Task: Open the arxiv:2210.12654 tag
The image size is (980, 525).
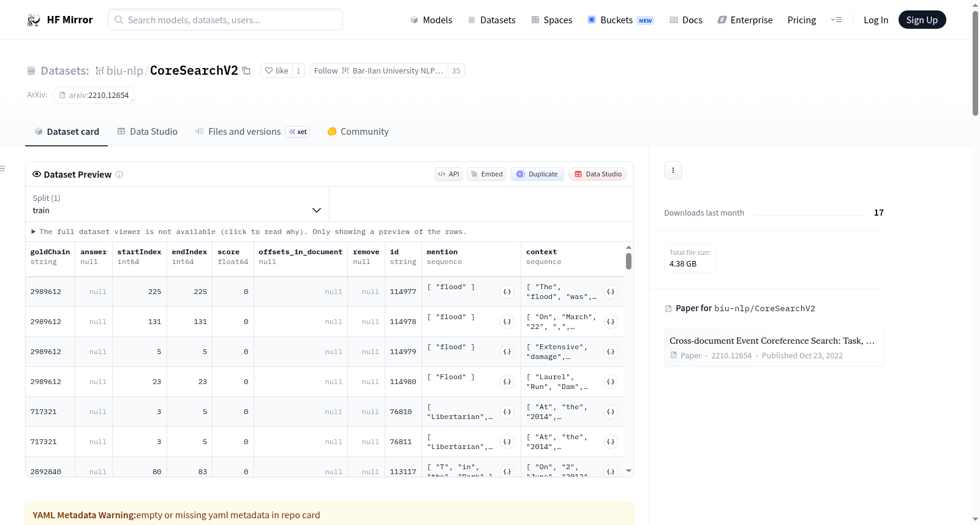Action: click(x=94, y=95)
